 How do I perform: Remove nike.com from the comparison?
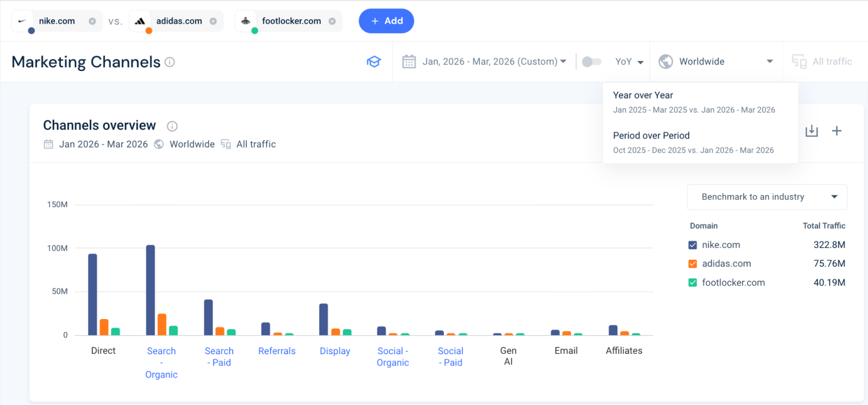tap(92, 21)
